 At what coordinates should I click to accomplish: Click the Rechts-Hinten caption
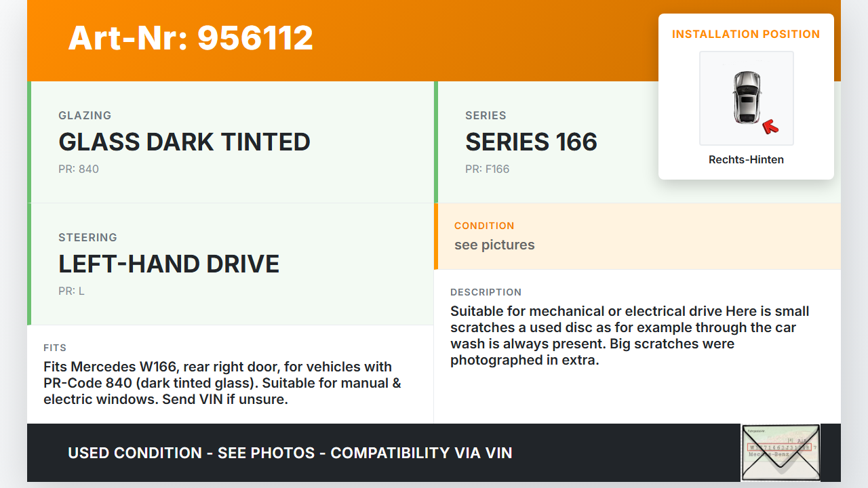pyautogui.click(x=746, y=160)
